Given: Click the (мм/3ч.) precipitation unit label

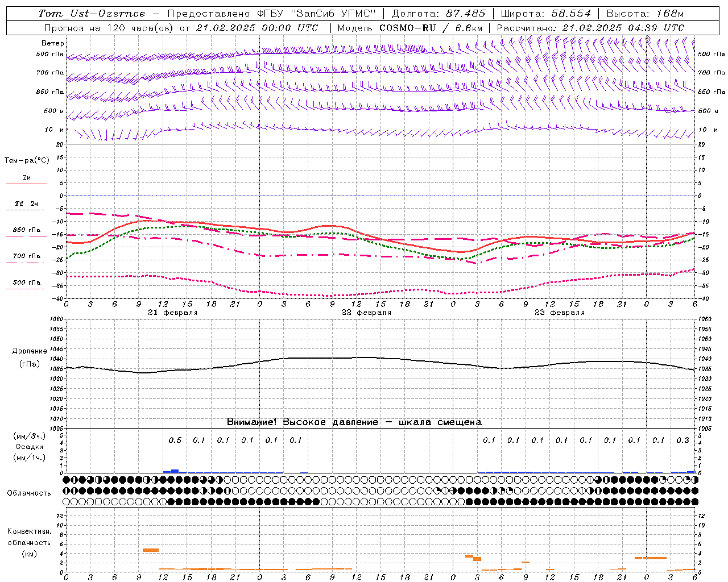Looking at the screenshot, I should 30,436.
